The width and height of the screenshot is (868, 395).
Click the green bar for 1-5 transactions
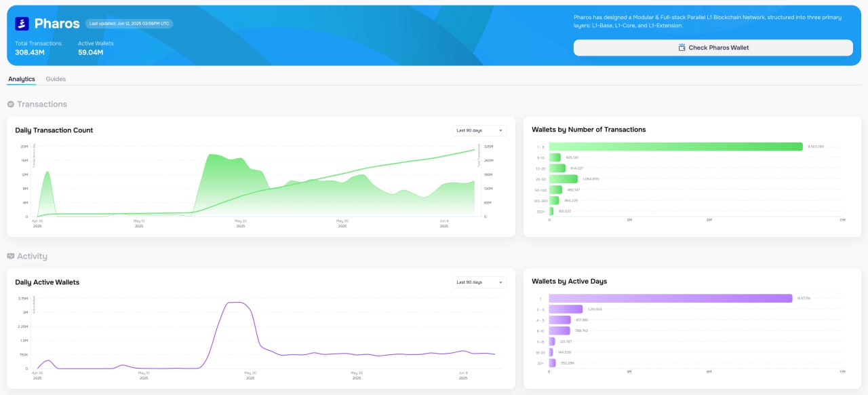coord(676,147)
